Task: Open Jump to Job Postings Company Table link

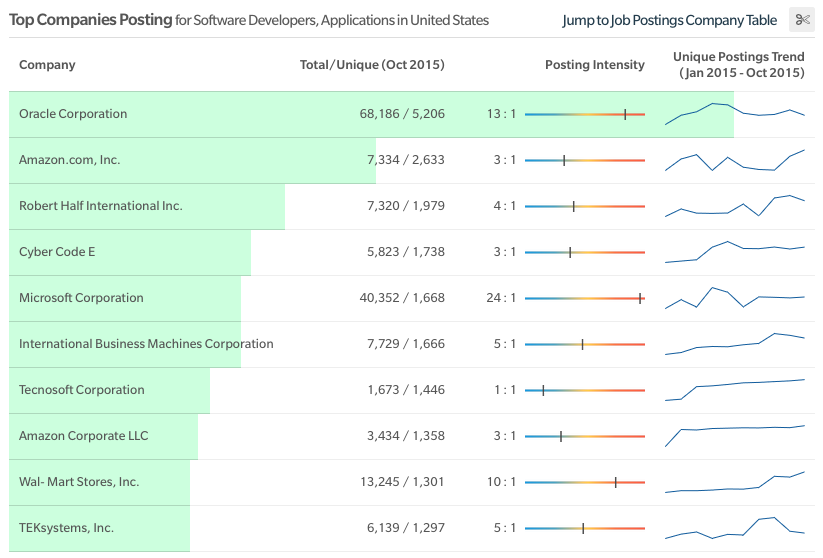Action: 669,20
